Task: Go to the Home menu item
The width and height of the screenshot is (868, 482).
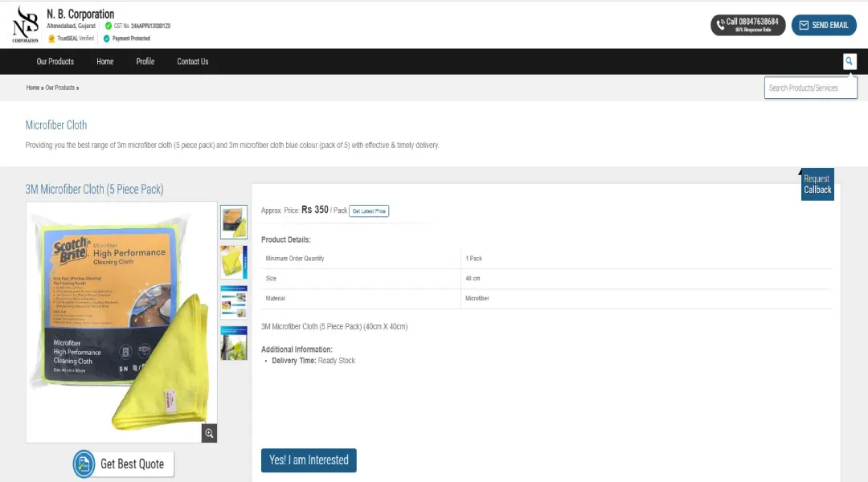Action: 104,61
